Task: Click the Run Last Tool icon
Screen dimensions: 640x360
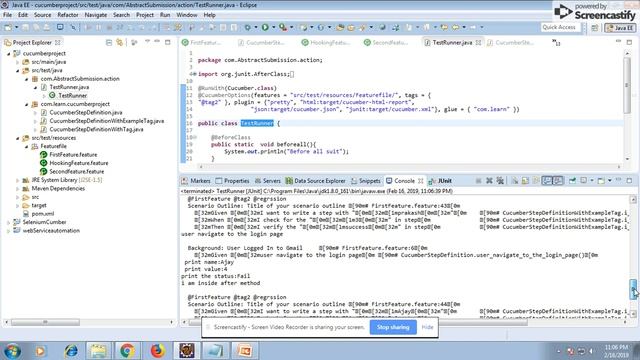Action: point(283,27)
